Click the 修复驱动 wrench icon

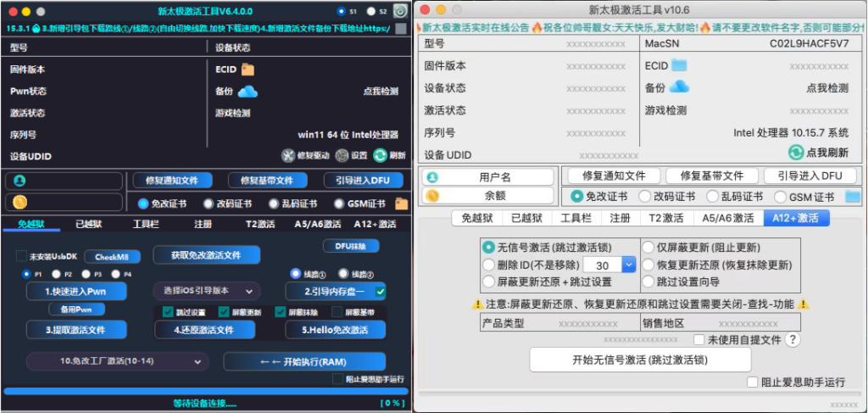tap(288, 155)
